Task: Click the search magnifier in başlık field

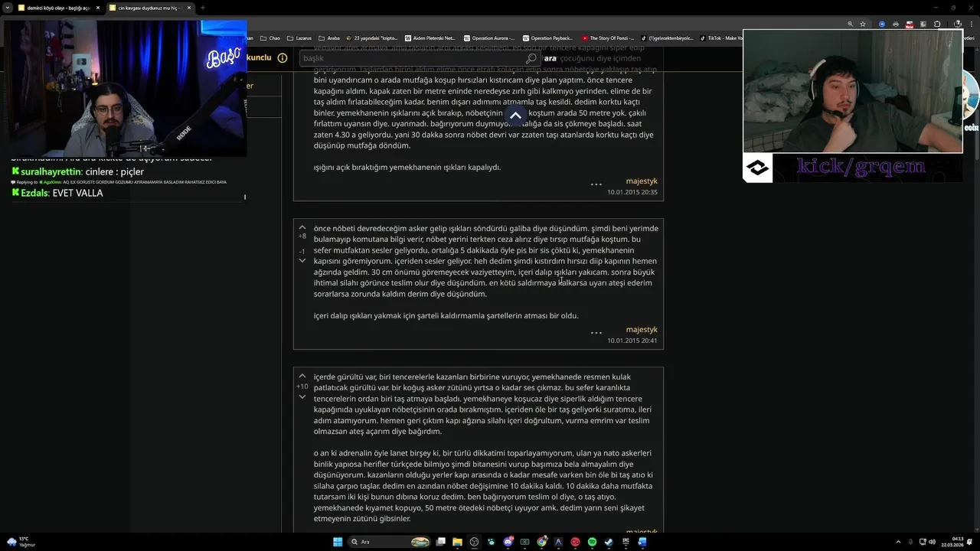Action: pos(531,58)
